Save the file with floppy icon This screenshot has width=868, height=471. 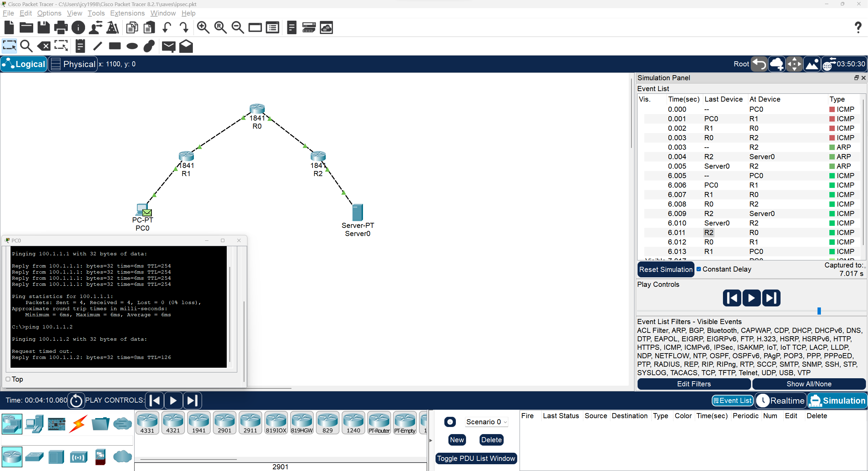[x=43, y=27]
